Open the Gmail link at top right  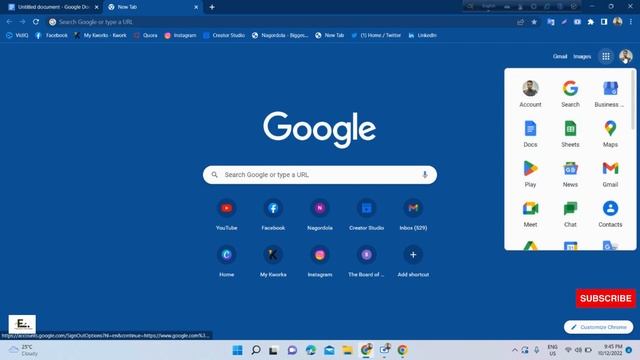click(560, 56)
